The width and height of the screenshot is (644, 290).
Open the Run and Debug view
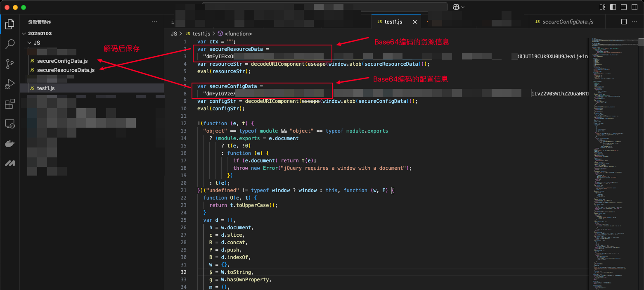click(10, 84)
